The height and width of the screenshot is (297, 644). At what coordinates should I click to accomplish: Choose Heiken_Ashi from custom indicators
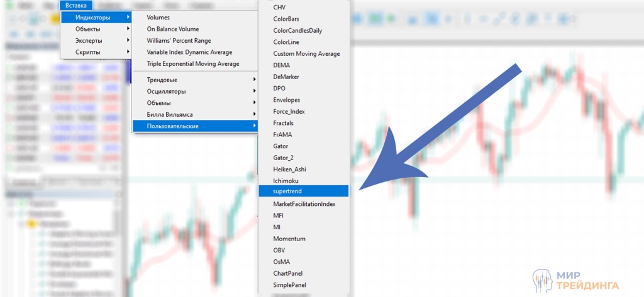pos(290,170)
